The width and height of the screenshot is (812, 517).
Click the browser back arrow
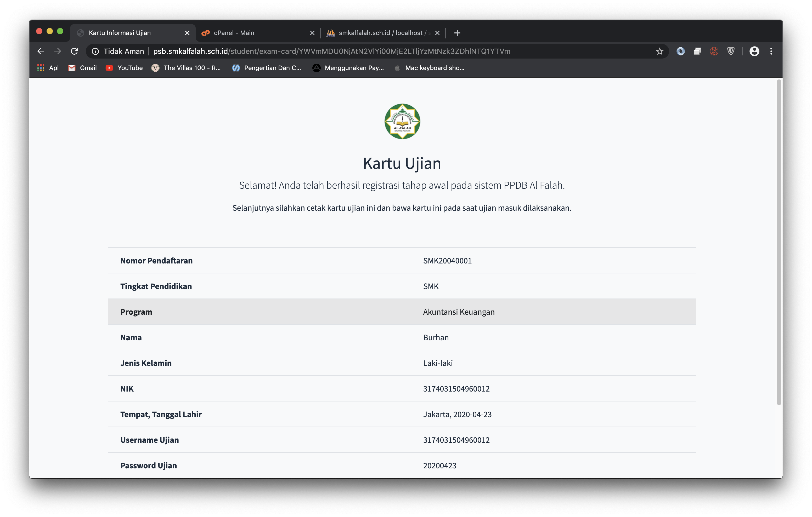(41, 51)
